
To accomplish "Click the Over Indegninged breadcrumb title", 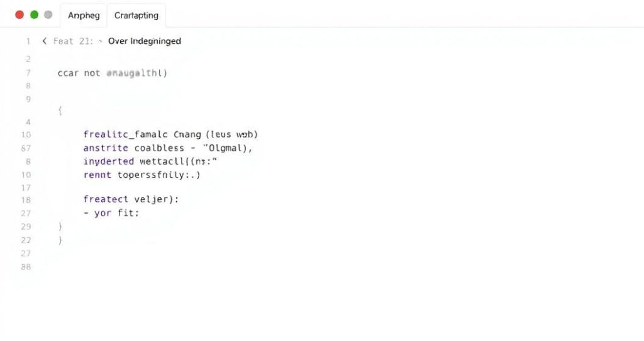I will tap(144, 41).
